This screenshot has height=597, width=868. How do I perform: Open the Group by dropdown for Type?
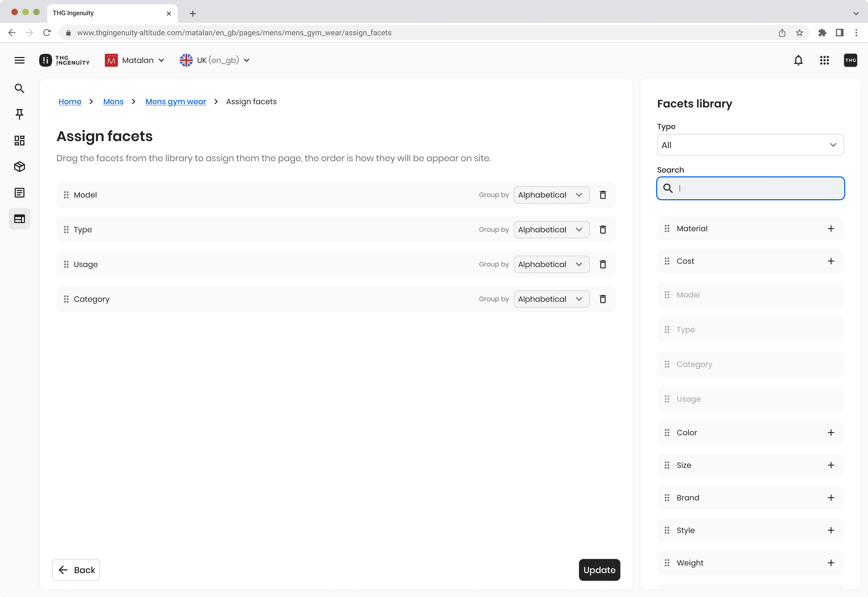551,230
